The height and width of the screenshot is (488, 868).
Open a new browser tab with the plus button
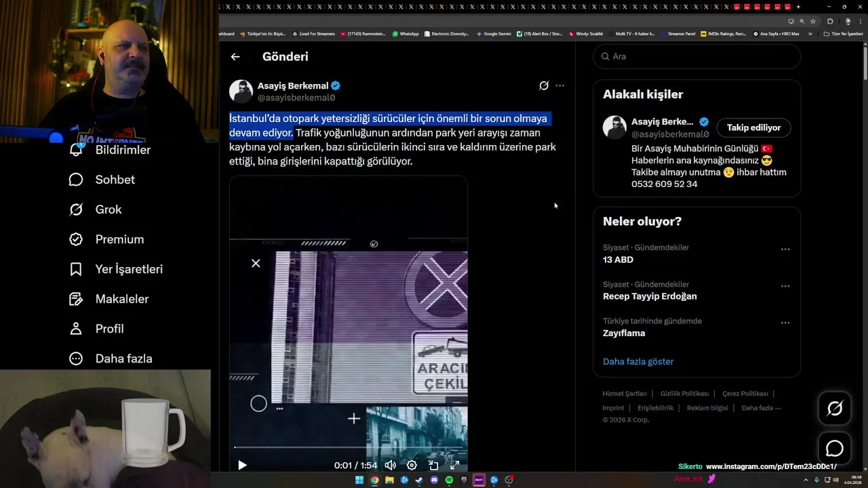coord(798,7)
